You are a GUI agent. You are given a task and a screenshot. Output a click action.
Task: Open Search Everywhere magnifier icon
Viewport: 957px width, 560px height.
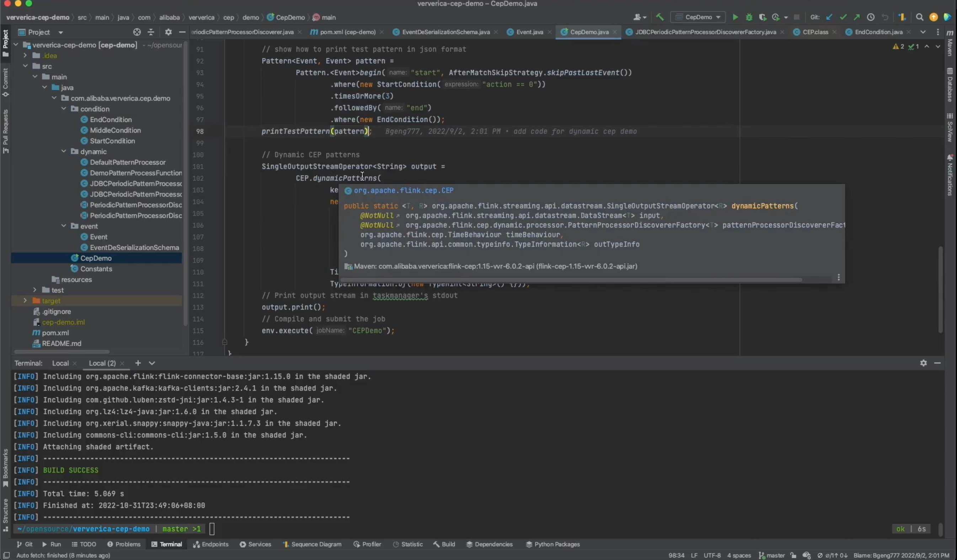click(919, 17)
